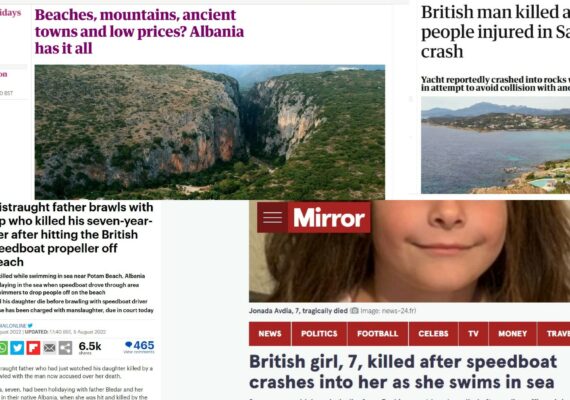The image size is (570, 400).
Task: Click the Sardinia coastline photo
Action: 495,145
